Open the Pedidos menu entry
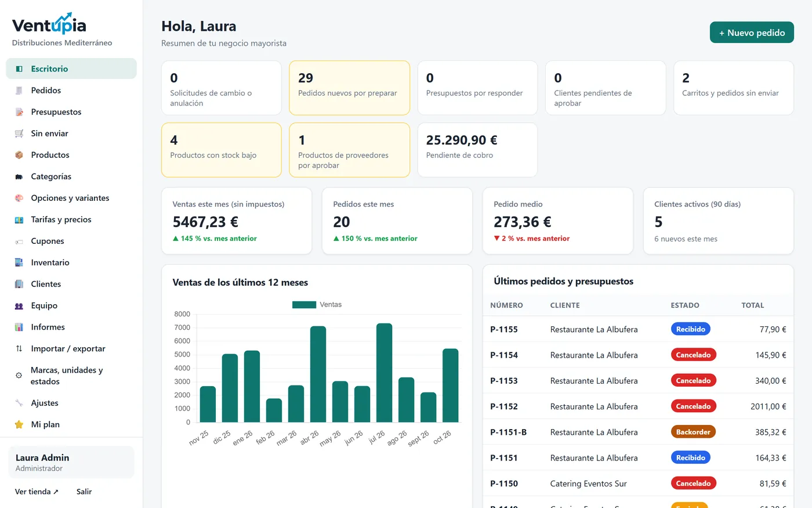812x508 pixels. coord(71,90)
